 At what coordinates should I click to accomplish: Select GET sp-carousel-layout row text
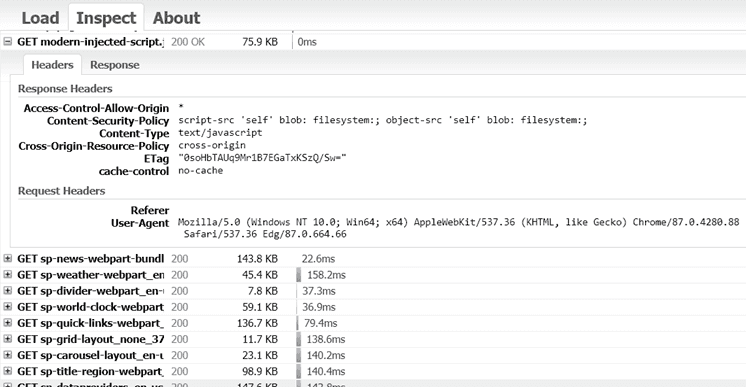(x=90, y=356)
